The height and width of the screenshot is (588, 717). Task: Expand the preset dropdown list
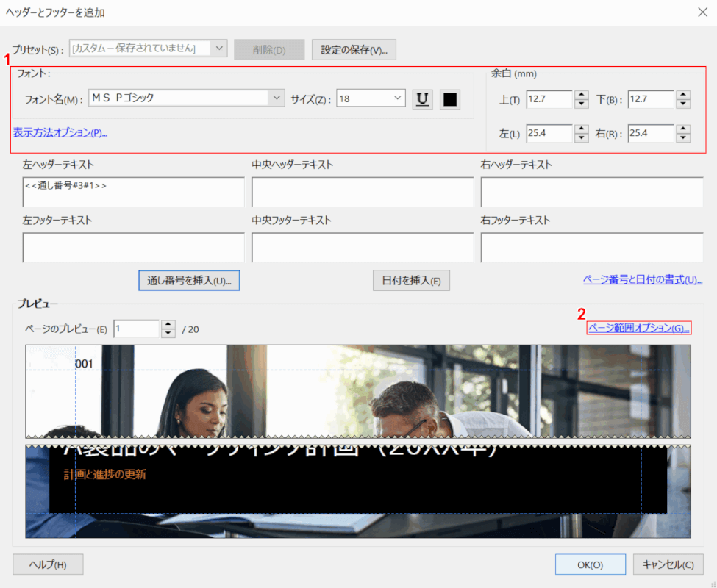point(219,49)
